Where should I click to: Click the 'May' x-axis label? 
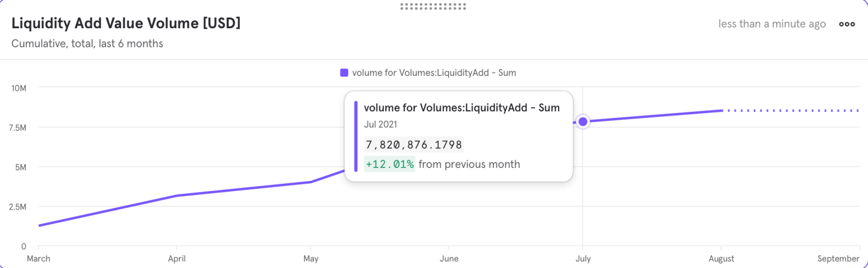[x=311, y=259]
